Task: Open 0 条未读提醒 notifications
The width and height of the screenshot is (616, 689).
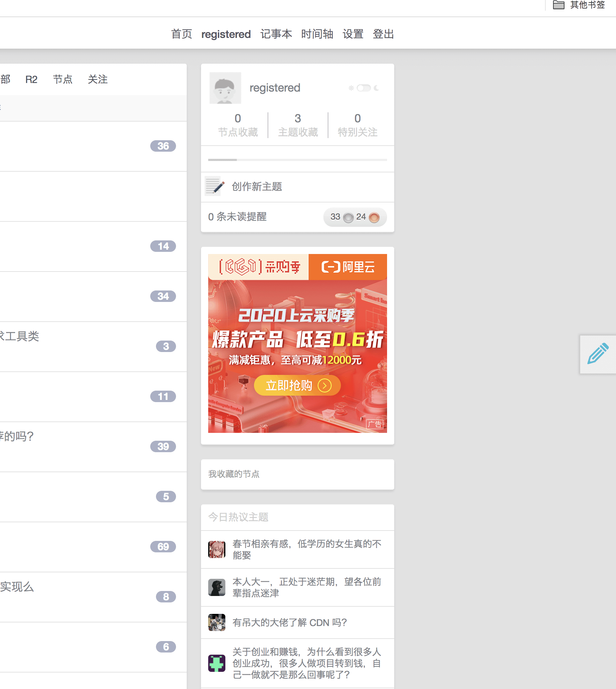Action: (238, 217)
